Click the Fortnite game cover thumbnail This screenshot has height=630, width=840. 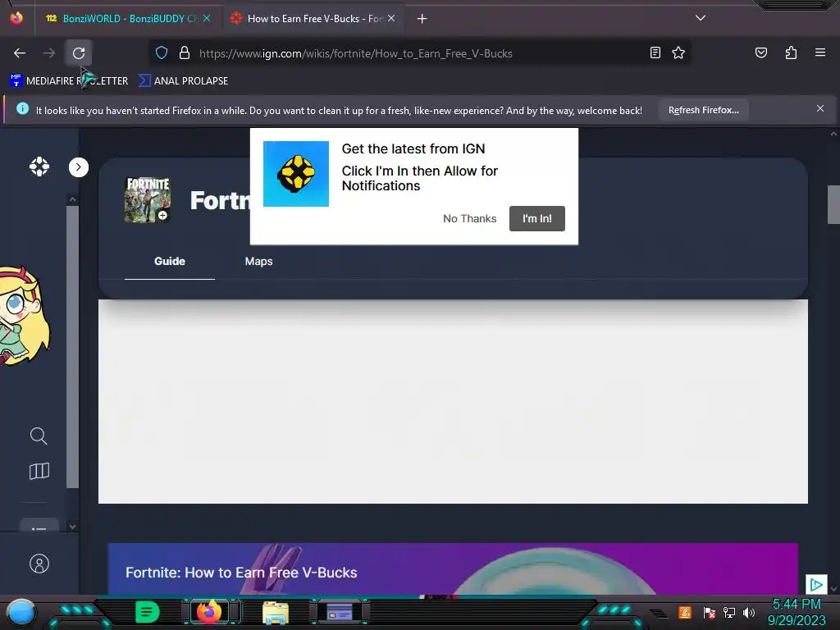[148, 200]
